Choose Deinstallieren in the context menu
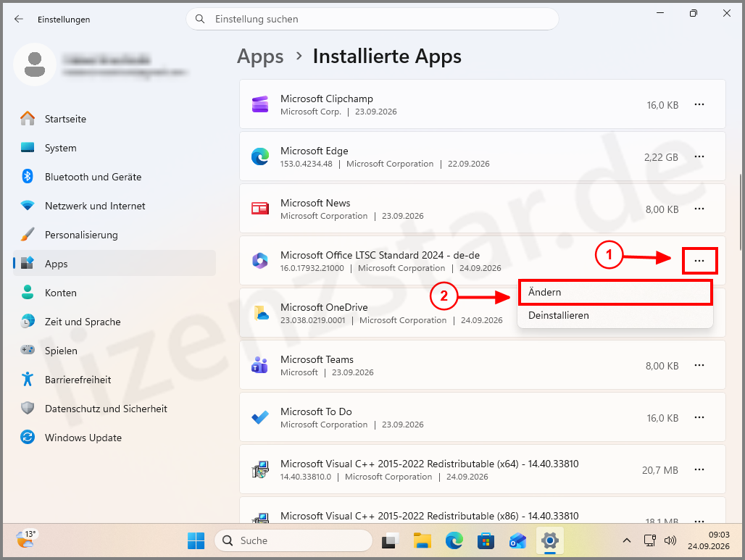The image size is (745, 560). (615, 315)
